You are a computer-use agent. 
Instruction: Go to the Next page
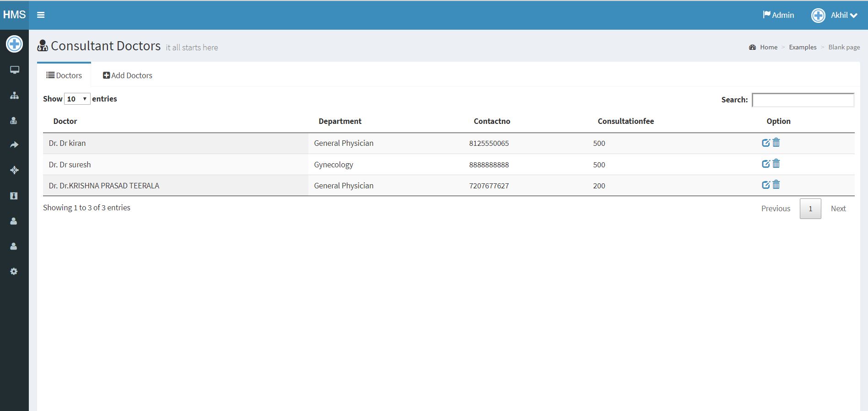pyautogui.click(x=838, y=208)
